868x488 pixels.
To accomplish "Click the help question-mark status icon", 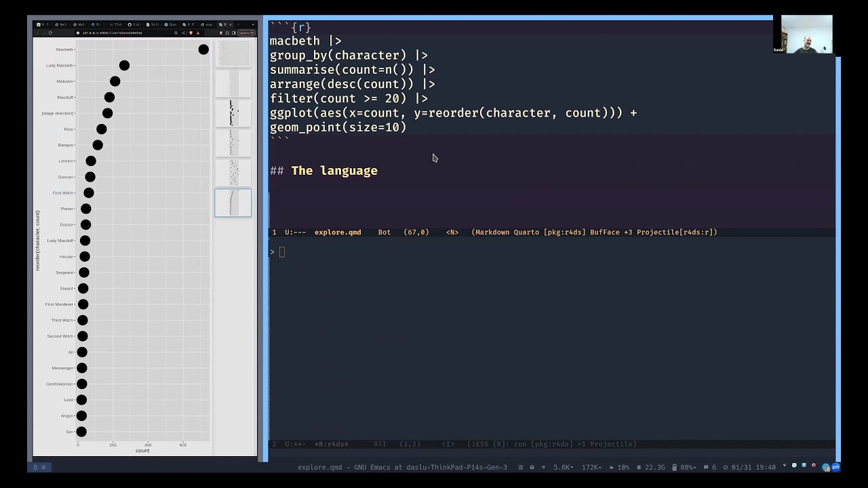I will pos(532,467).
